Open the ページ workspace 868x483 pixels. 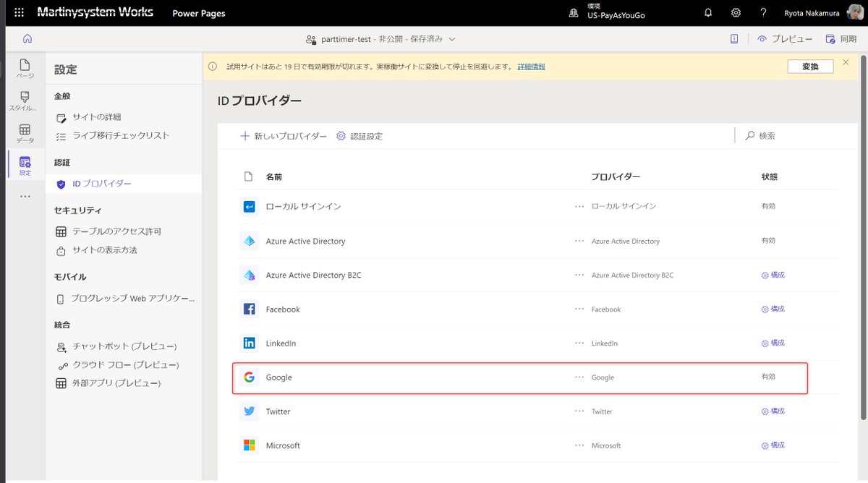click(25, 69)
